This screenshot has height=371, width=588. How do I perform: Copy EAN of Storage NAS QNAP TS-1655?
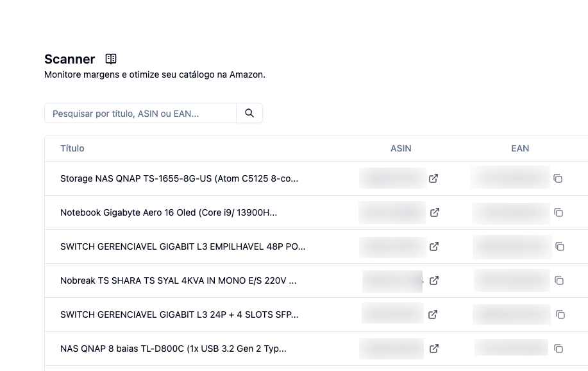tap(558, 178)
